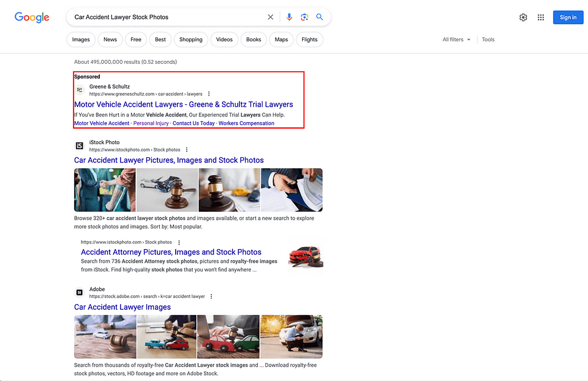Switch to Flights filter tab
This screenshot has width=588, height=381.
pos(310,40)
